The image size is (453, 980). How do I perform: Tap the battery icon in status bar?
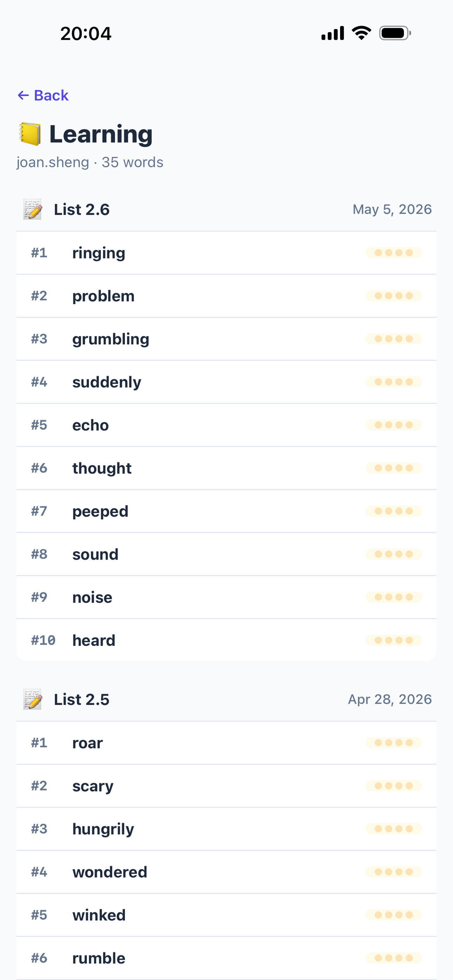click(x=395, y=33)
